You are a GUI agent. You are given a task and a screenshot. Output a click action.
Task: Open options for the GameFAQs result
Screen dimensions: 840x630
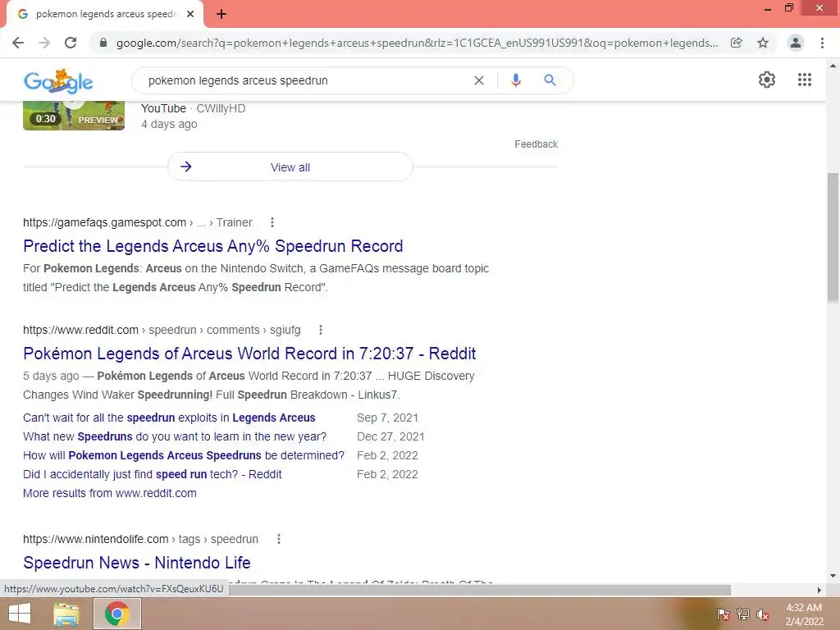(272, 222)
